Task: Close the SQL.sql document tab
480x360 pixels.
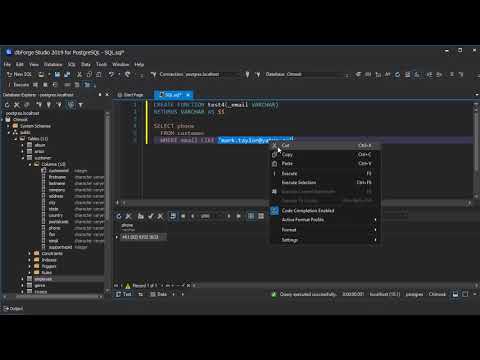Action: (x=188, y=95)
